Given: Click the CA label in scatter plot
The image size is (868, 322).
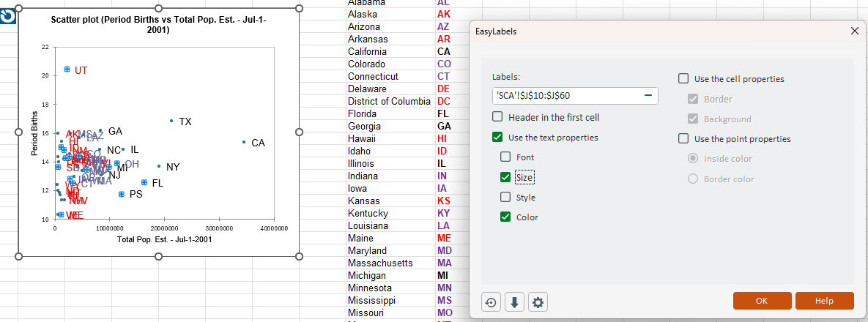Looking at the screenshot, I should coord(258,143).
